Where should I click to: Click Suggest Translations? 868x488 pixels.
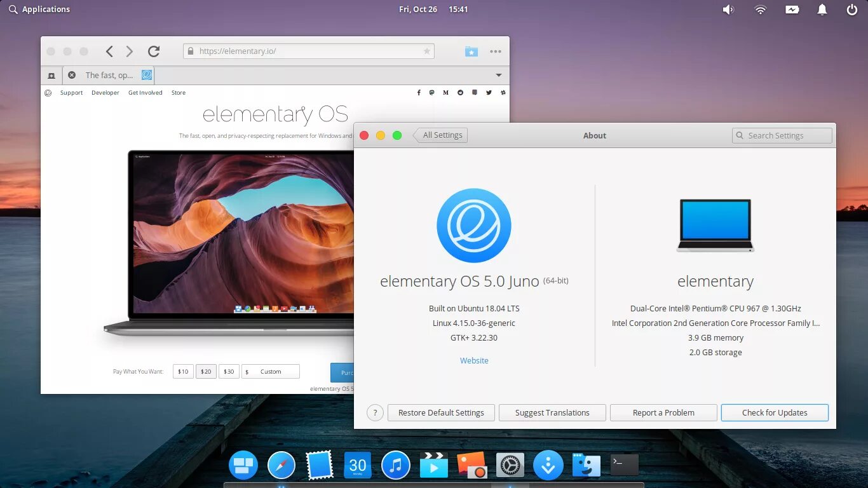552,413
